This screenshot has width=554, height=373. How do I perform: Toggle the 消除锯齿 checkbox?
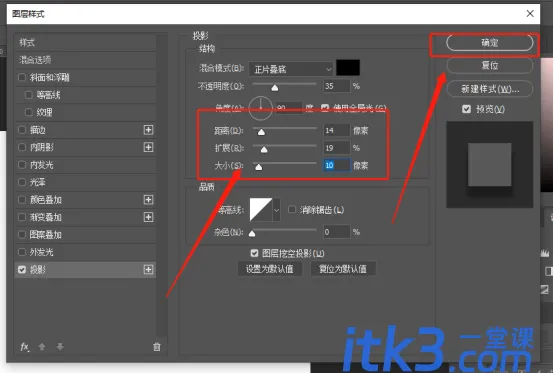tap(292, 210)
